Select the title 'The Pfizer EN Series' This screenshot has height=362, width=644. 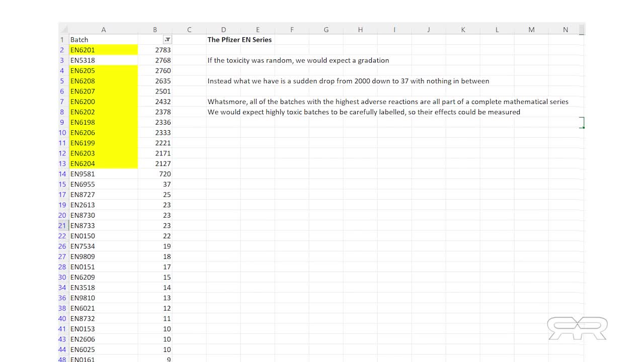[x=239, y=40]
